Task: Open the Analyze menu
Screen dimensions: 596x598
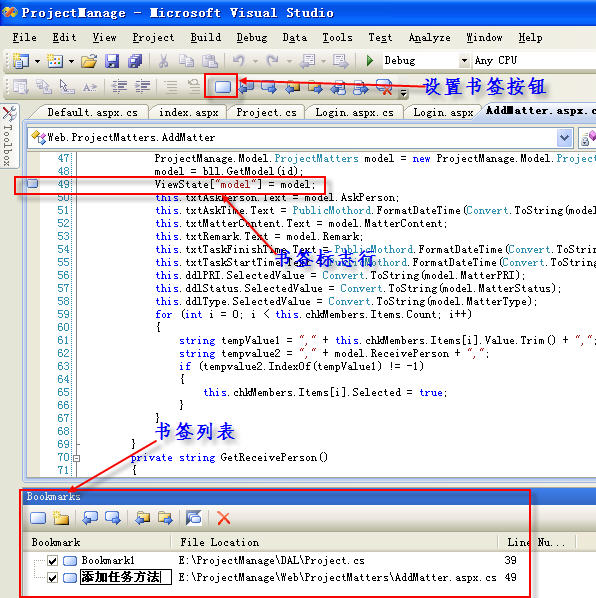Action: (429, 37)
